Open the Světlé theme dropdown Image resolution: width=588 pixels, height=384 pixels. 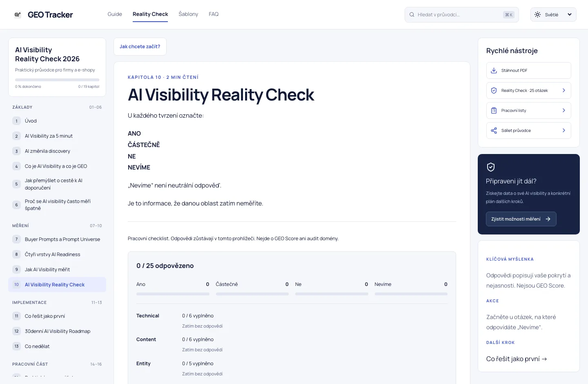[553, 15]
